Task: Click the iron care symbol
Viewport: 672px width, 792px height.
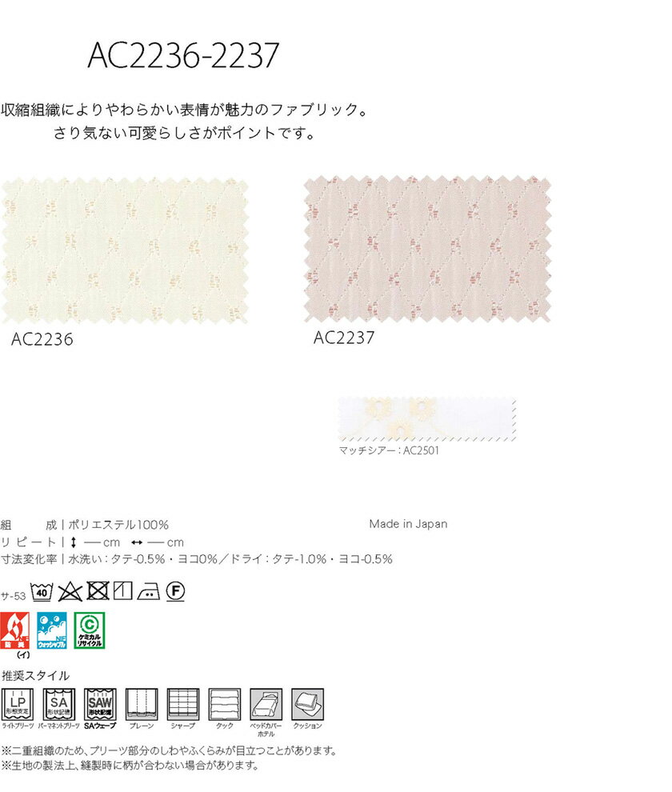Action: pyautogui.click(x=149, y=591)
